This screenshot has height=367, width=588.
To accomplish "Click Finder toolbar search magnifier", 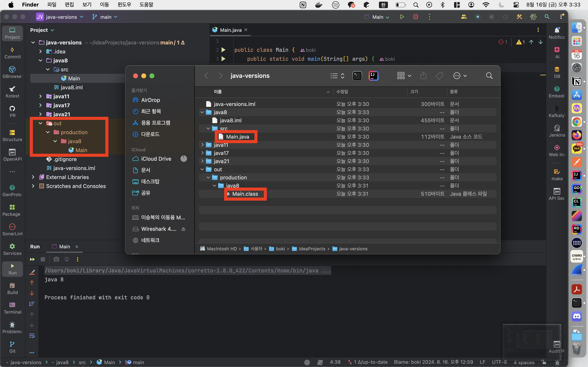I will point(489,76).
